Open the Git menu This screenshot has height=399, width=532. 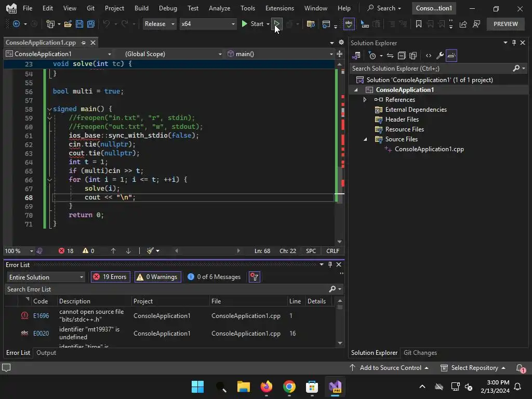(x=90, y=8)
